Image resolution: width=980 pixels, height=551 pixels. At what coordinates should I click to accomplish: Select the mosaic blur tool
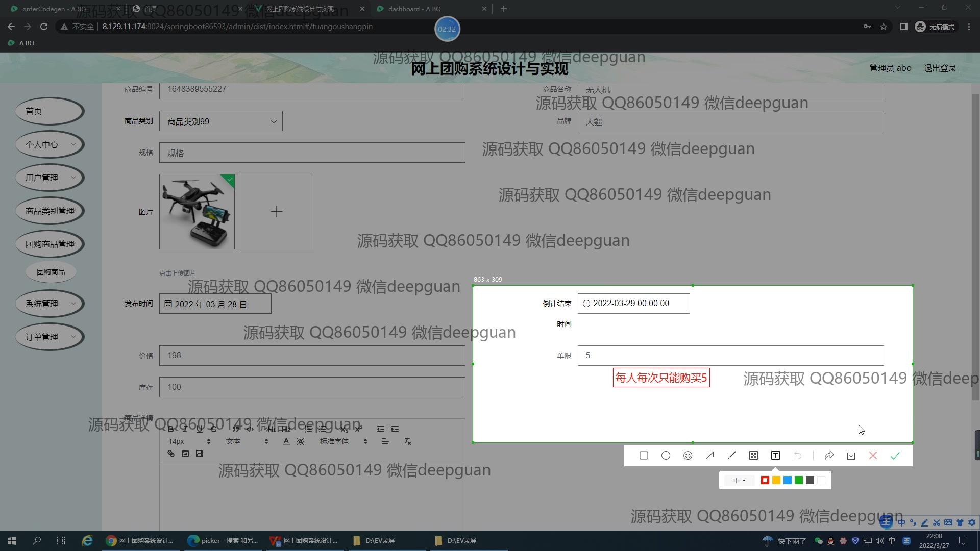(x=753, y=456)
